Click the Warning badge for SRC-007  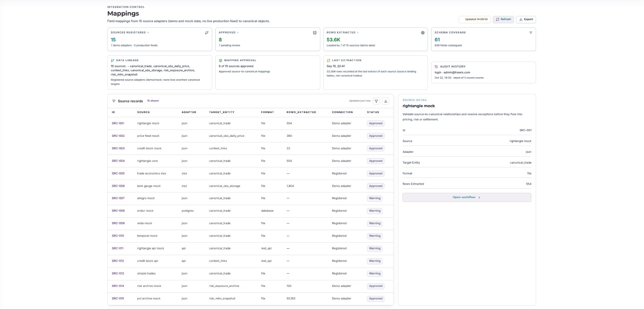point(375,198)
